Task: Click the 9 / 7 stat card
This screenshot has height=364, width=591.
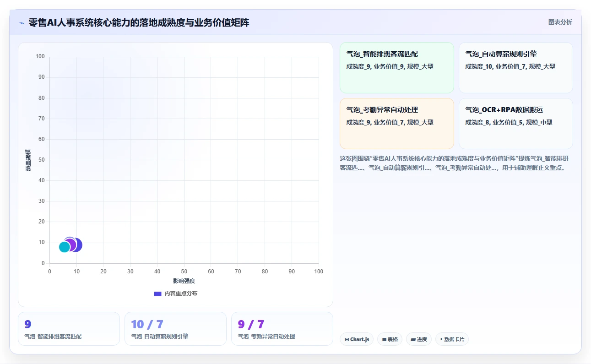Action: pyautogui.click(x=282, y=329)
